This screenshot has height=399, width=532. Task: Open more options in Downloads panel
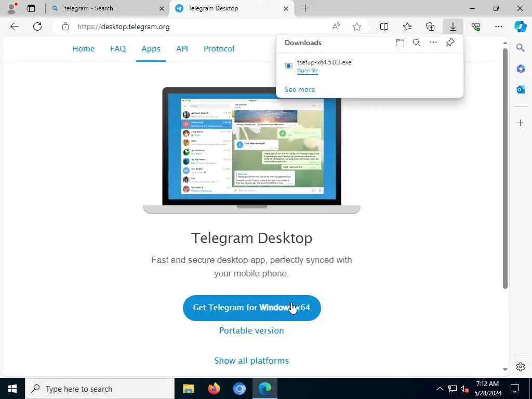pyautogui.click(x=433, y=43)
